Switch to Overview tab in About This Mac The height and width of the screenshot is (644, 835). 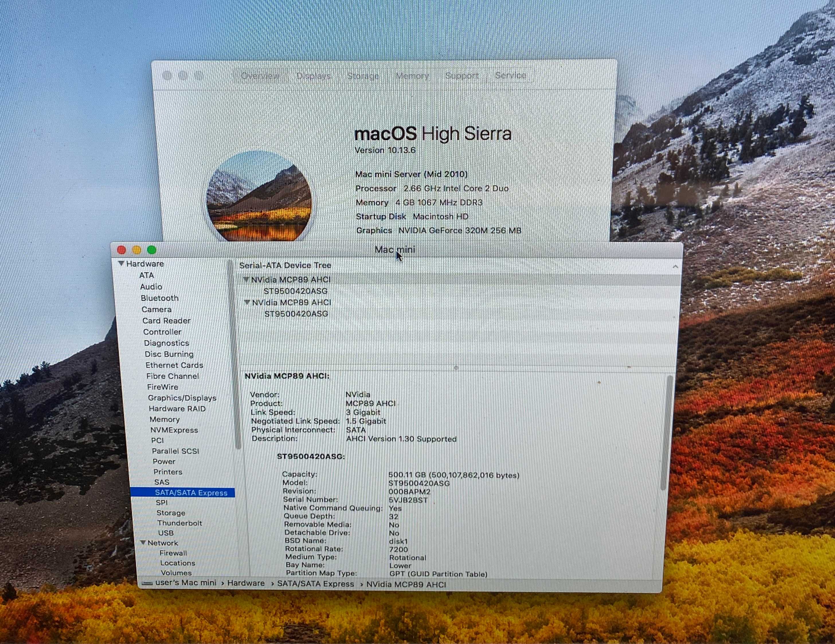point(260,76)
